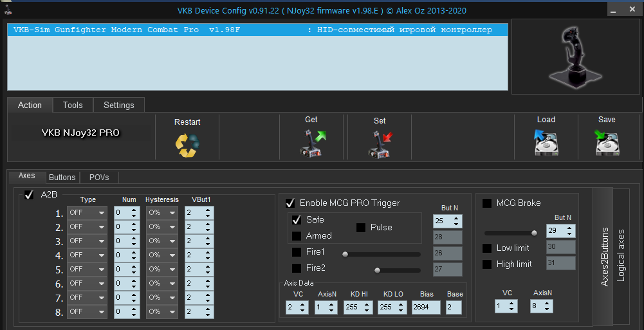The width and height of the screenshot is (644, 330).
Task: Click the VBut1 stepper for row 8
Action: coord(199,312)
